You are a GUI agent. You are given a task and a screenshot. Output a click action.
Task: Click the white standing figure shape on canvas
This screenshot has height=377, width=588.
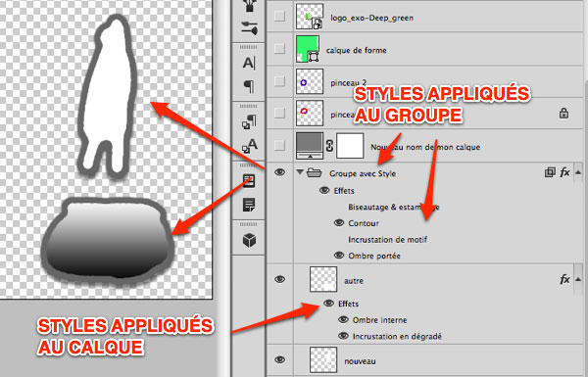pos(108,94)
